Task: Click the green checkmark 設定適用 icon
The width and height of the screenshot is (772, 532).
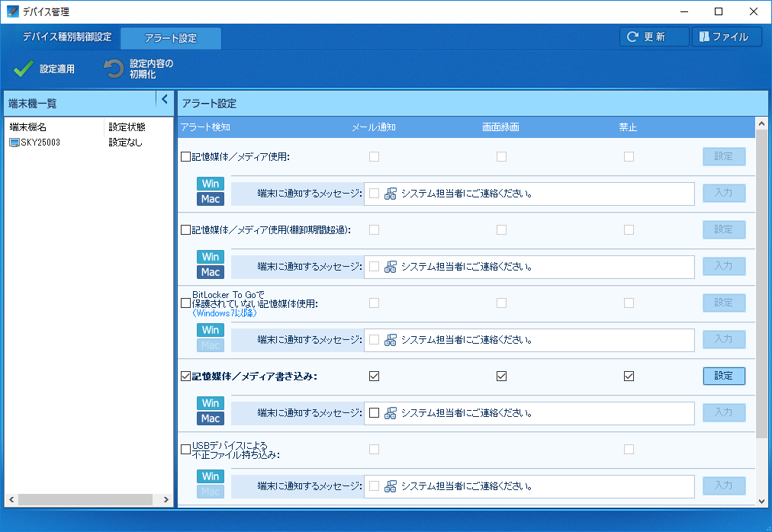Action: [23, 69]
